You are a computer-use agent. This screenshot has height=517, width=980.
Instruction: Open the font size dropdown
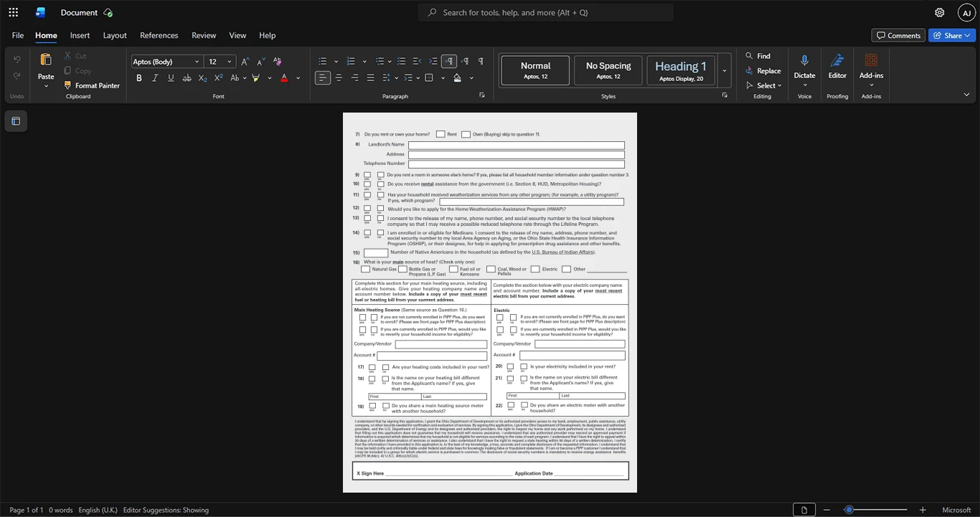coord(230,62)
